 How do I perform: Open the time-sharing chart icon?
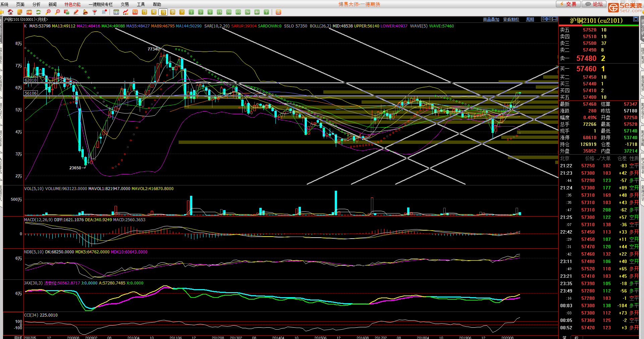[x=126, y=12]
